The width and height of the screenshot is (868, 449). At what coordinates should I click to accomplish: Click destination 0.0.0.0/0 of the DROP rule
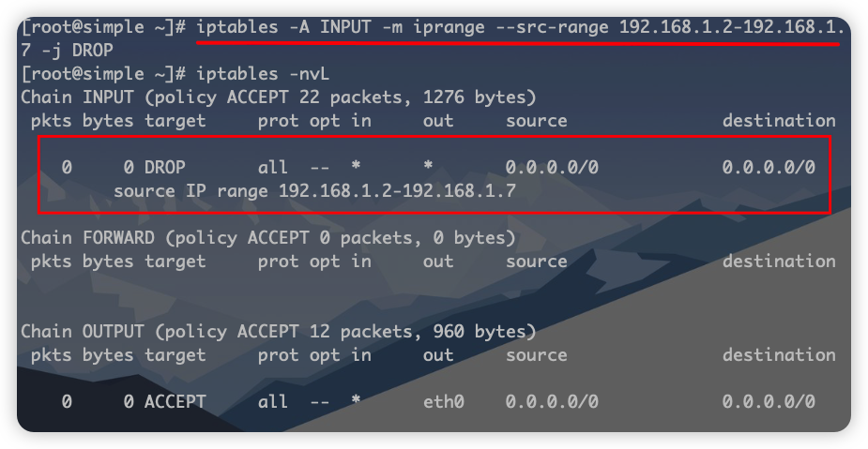pos(769,168)
